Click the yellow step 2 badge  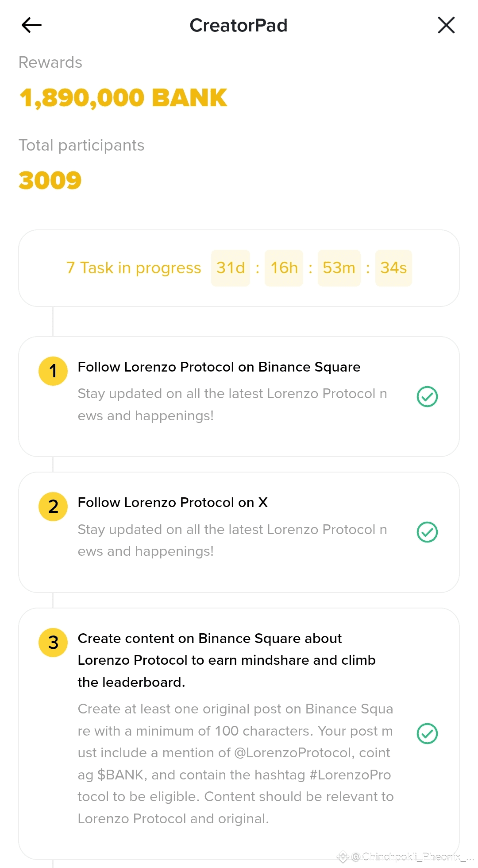click(x=53, y=507)
